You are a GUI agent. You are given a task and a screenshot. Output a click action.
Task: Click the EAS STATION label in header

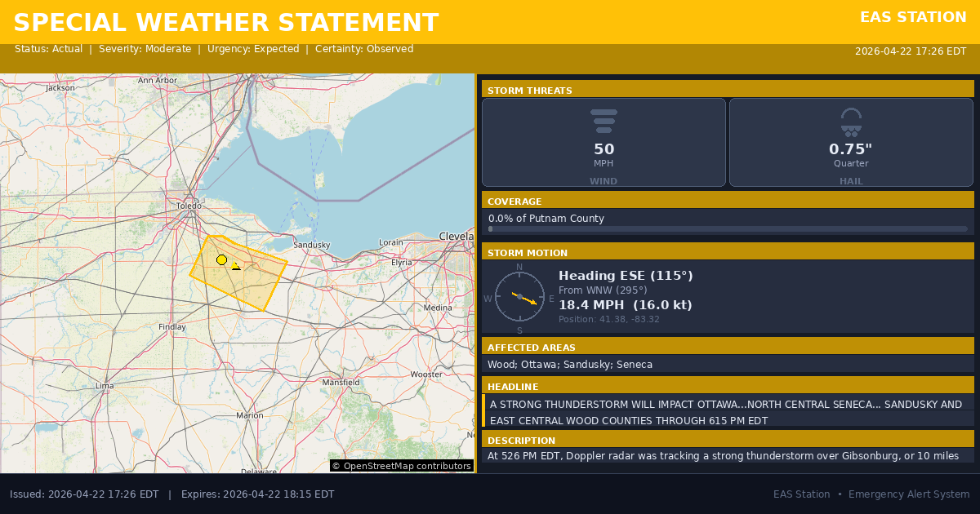coord(913,17)
